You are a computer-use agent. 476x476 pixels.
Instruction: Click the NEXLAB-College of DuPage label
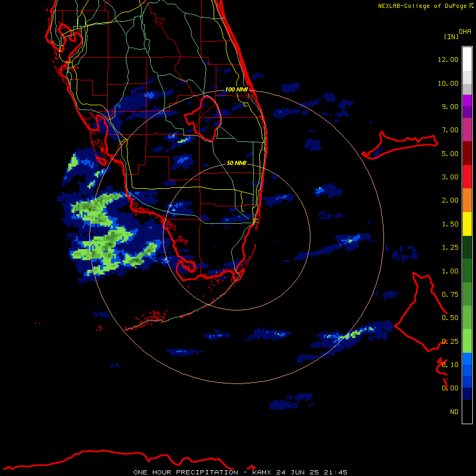pos(423,6)
